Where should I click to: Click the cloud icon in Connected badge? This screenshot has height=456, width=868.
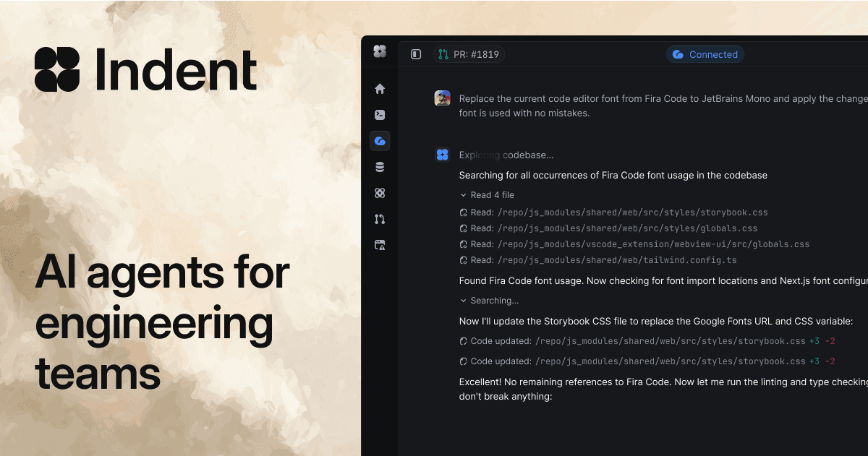point(678,54)
